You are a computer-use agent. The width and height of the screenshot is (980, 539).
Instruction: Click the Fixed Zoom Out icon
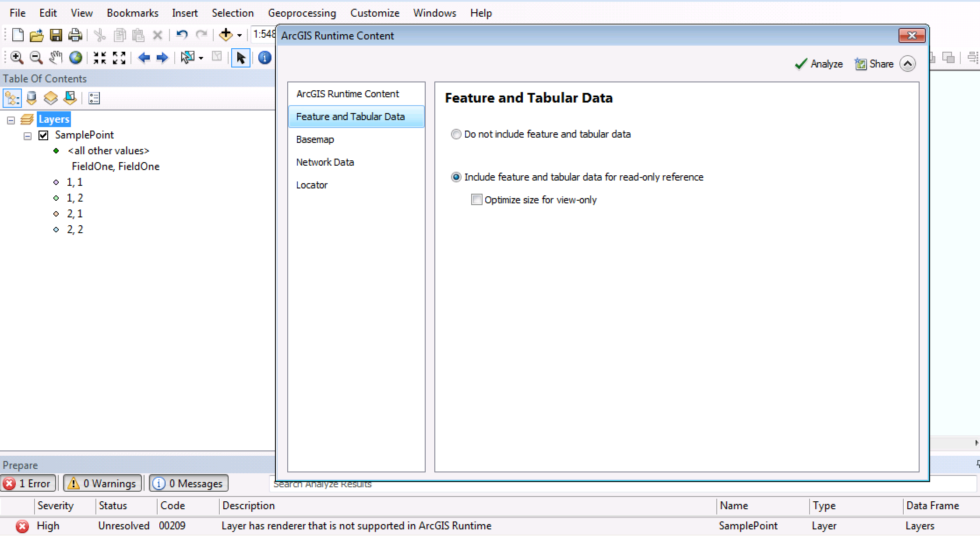click(x=119, y=57)
